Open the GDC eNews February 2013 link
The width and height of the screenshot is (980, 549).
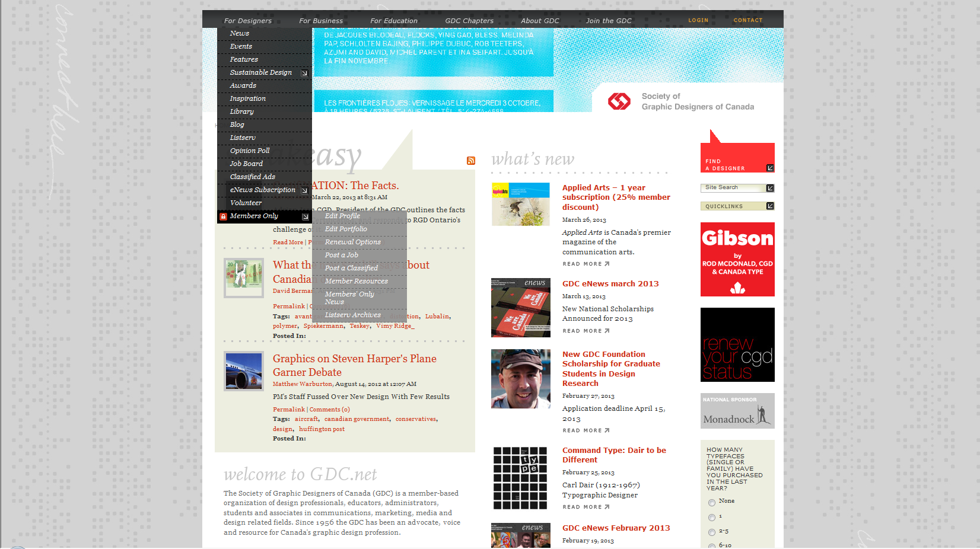(616, 528)
